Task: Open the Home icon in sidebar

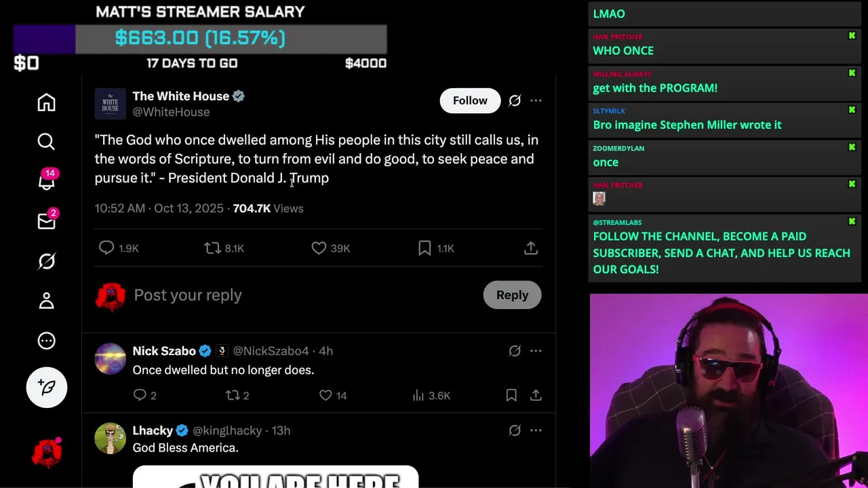Action: pos(46,102)
